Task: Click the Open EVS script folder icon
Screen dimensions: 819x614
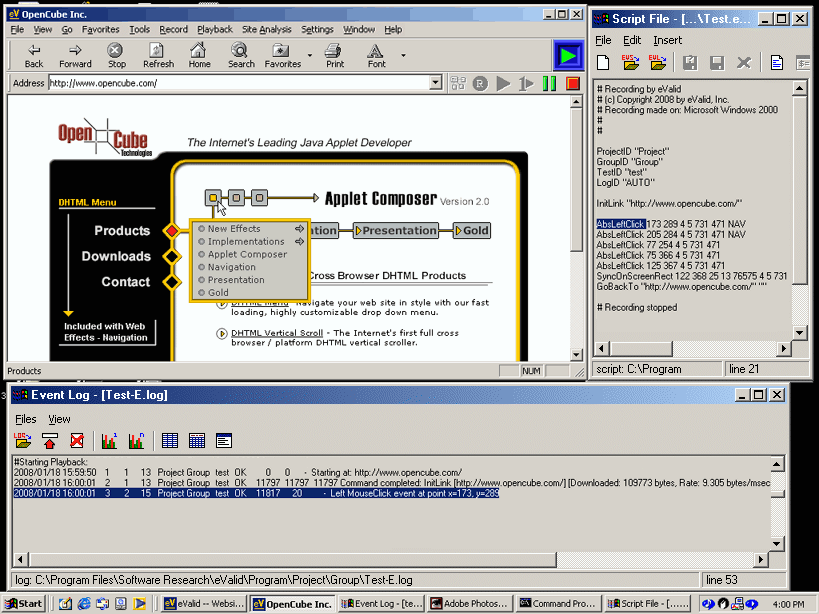Action: 630,63
